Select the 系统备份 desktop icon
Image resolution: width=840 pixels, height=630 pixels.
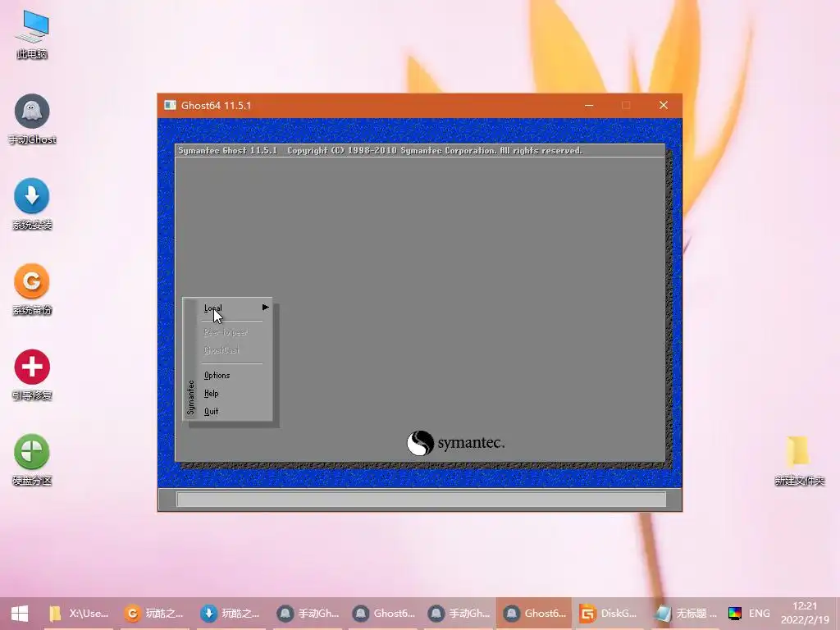pyautogui.click(x=32, y=290)
